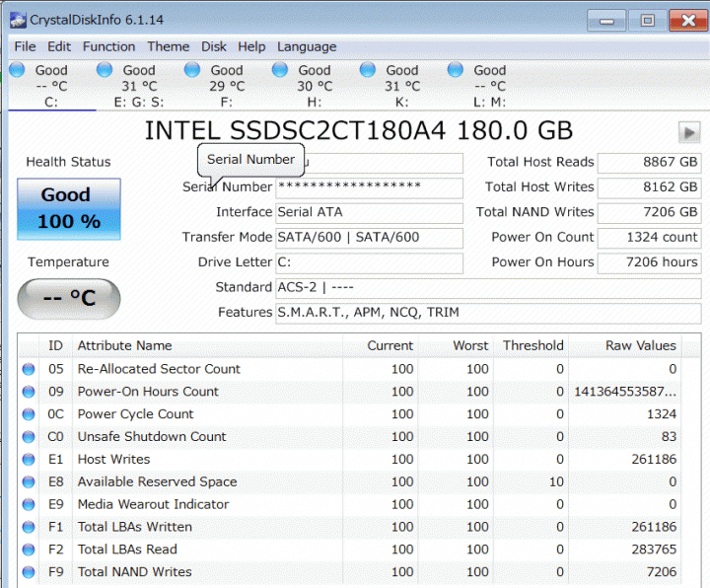
Task: Select the Media Wearout Indicator row text
Action: pyautogui.click(x=153, y=504)
